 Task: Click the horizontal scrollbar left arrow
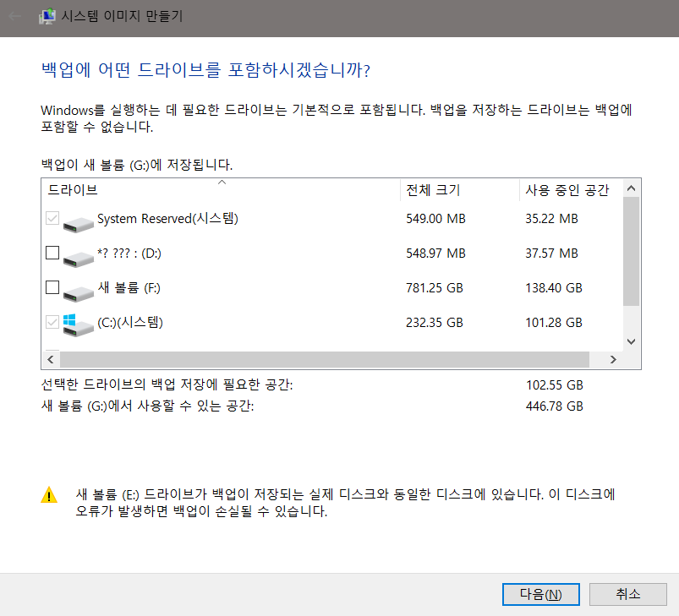point(51,359)
